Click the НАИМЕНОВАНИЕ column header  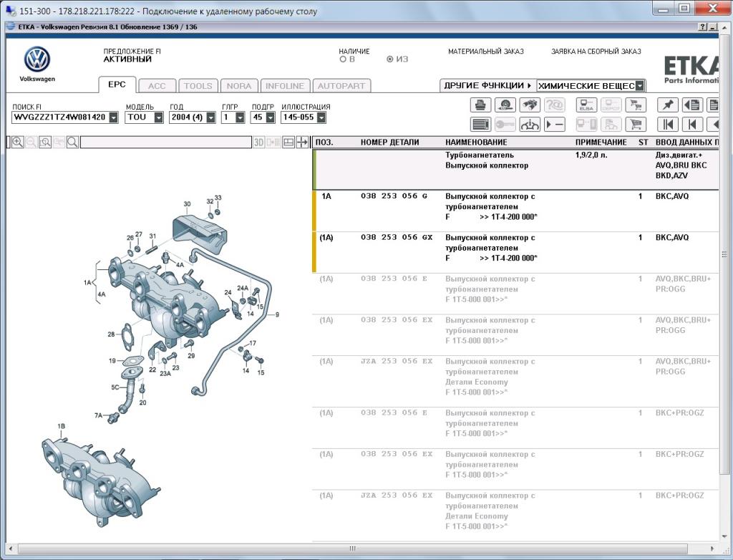(x=476, y=143)
